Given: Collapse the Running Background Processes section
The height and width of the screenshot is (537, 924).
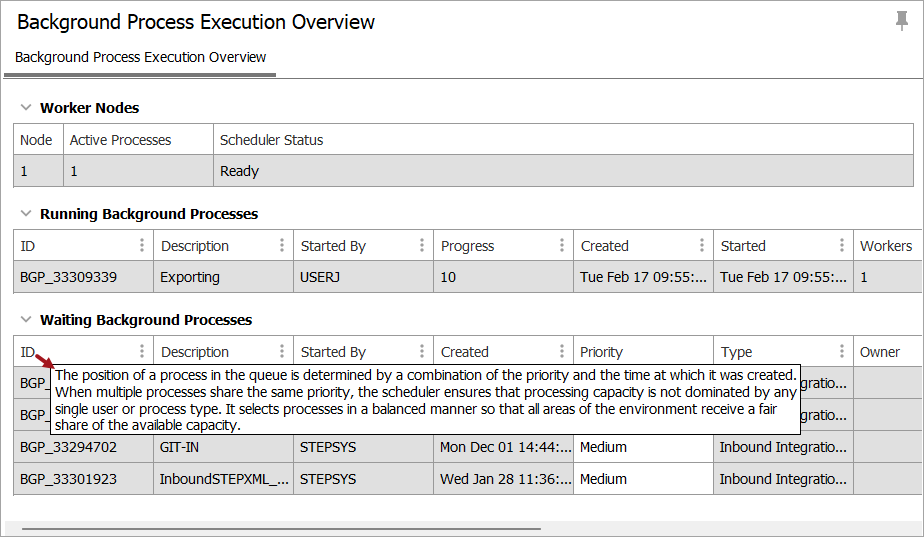Looking at the screenshot, I should click(x=25, y=214).
